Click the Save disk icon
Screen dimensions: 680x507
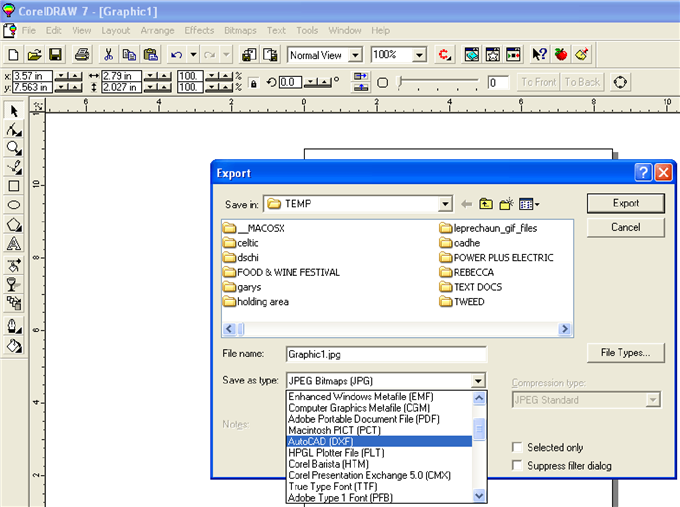55,55
